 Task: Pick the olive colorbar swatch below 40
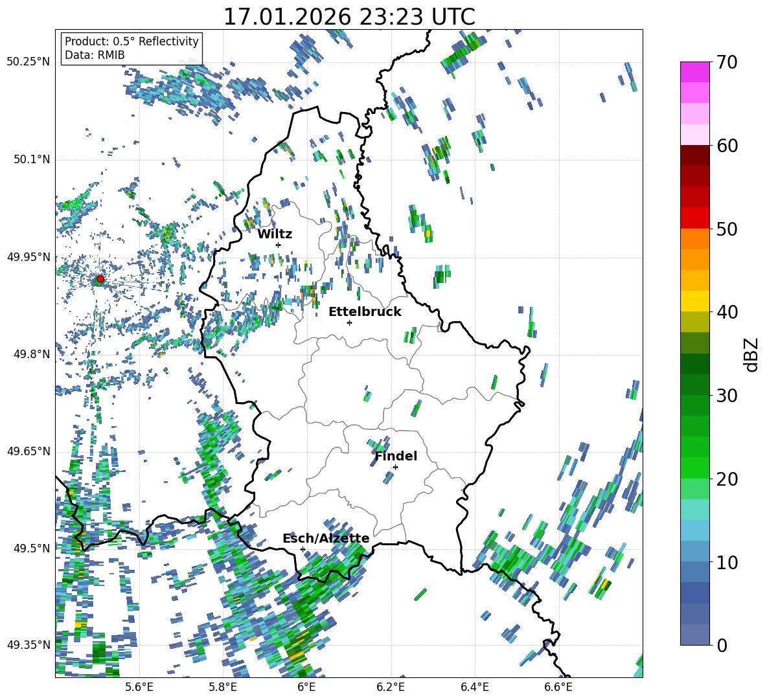coord(694,322)
